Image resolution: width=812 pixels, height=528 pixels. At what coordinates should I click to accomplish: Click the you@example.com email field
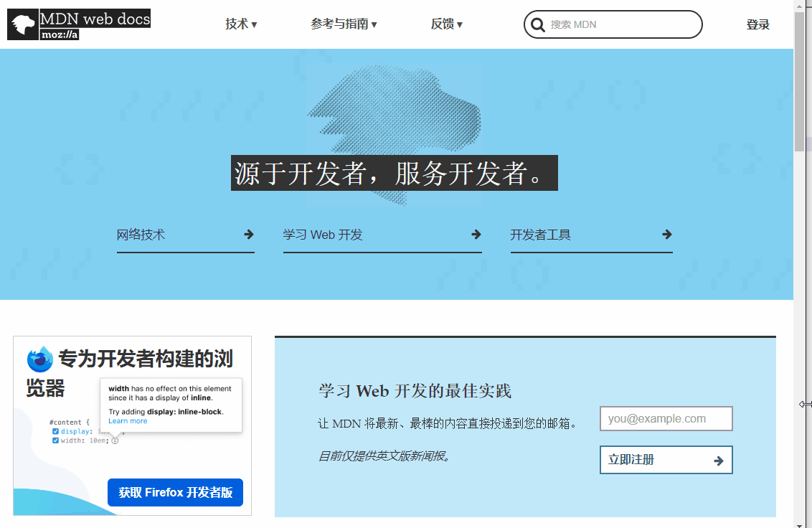click(666, 419)
